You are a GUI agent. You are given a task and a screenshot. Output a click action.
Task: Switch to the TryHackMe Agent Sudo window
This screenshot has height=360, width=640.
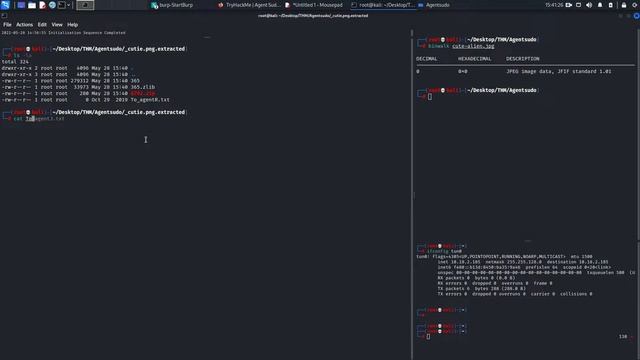pyautogui.click(x=249, y=5)
